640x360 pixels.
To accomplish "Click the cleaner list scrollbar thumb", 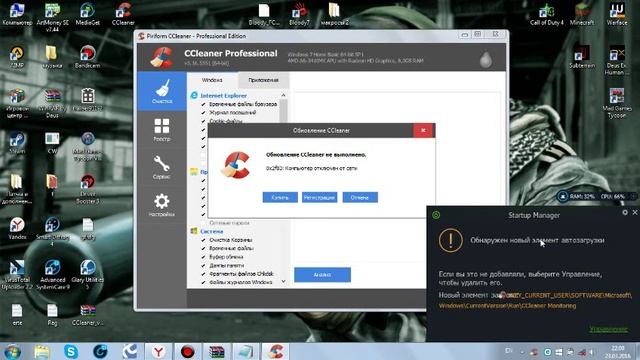I will coord(283,111).
